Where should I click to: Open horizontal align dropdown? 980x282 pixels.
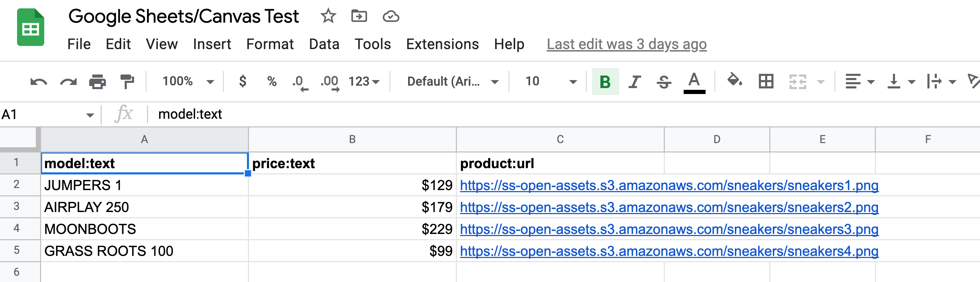pyautogui.click(x=860, y=81)
